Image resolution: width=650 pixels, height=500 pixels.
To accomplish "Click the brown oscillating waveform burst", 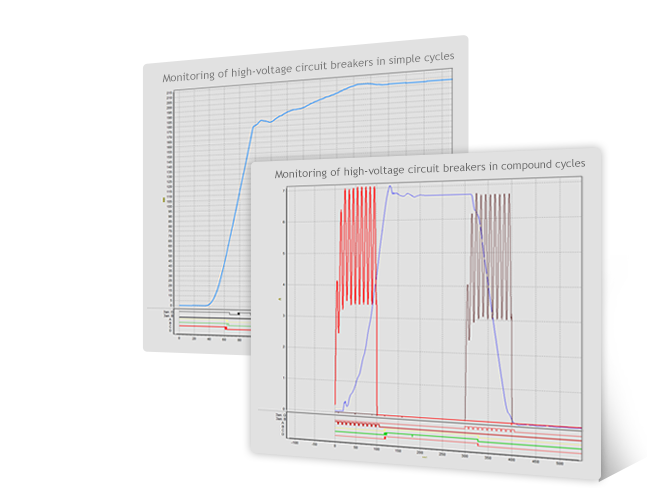I will [x=492, y=255].
